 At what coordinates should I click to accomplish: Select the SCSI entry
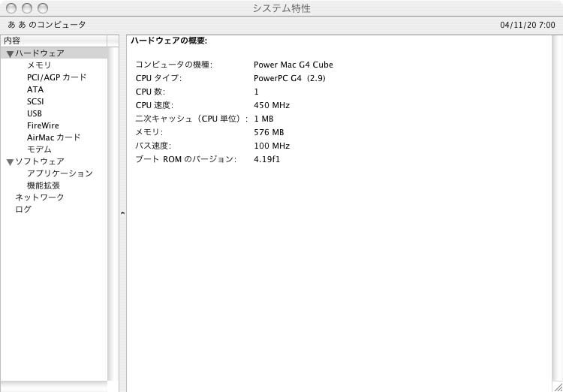coord(35,101)
